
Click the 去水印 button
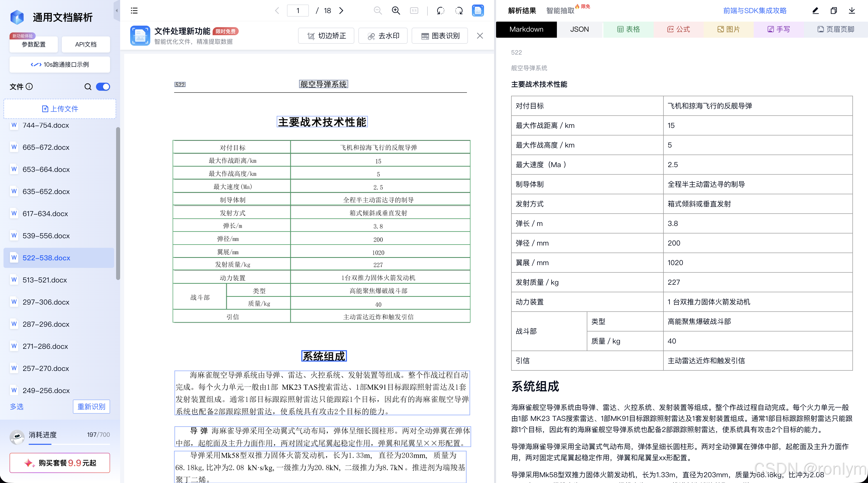(x=383, y=36)
